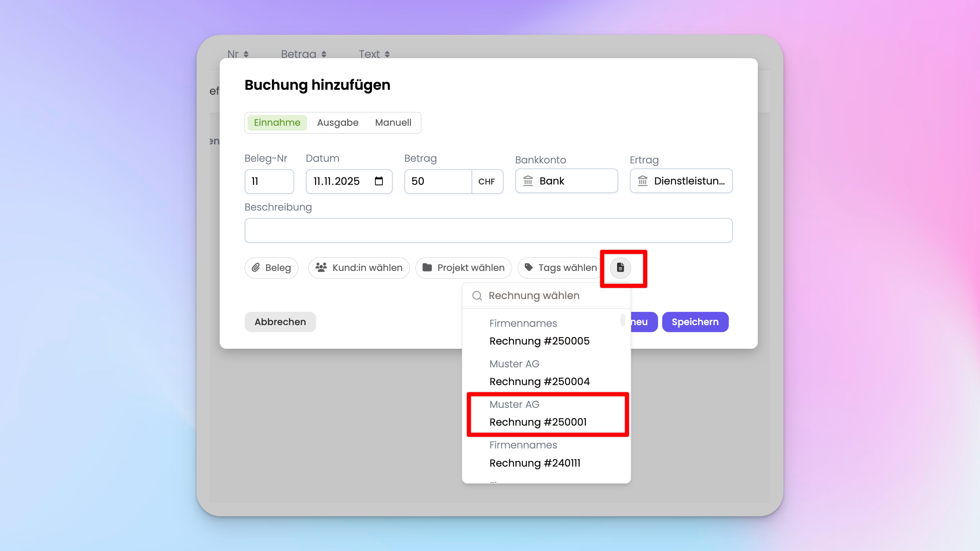Open the calendar picker in Datum field

tap(379, 181)
